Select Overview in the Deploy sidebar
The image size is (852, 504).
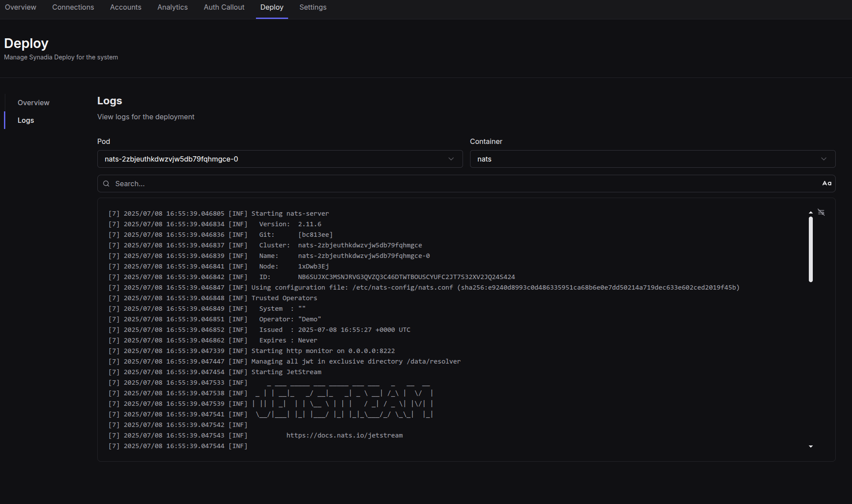point(33,103)
